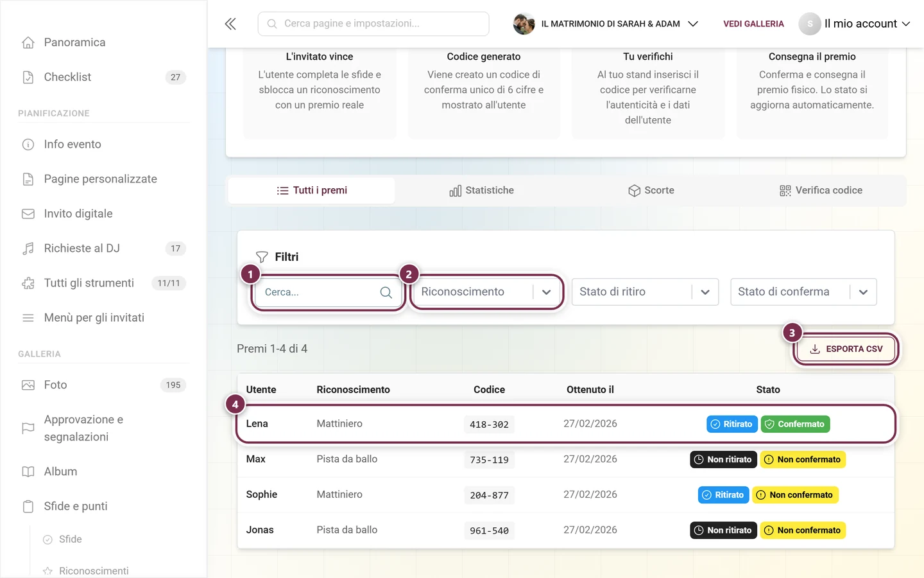Viewport: 924px width, 578px height.
Task: Open the Verifica codice tab
Action: pyautogui.click(x=821, y=191)
